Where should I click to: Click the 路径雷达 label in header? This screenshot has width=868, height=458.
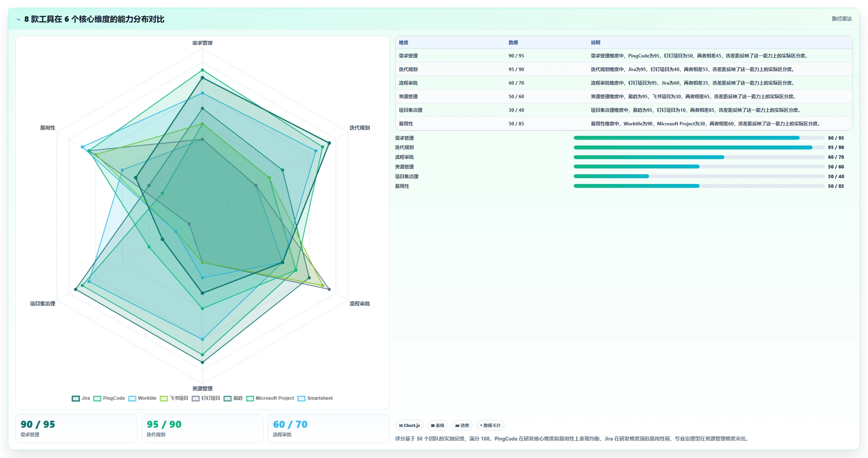click(842, 19)
